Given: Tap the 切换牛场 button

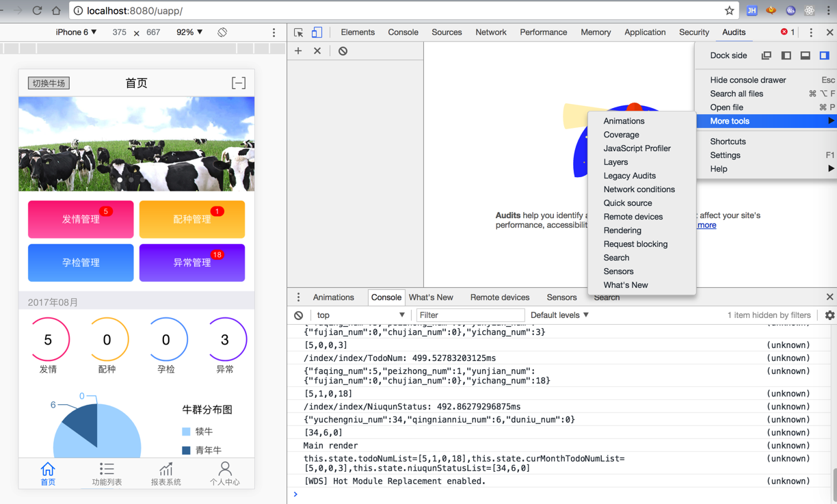Looking at the screenshot, I should coord(49,83).
